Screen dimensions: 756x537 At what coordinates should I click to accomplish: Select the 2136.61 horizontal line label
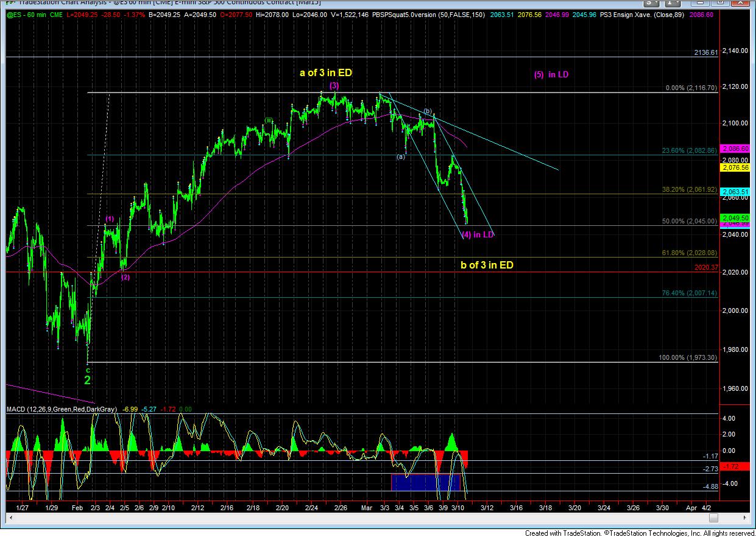(x=706, y=53)
